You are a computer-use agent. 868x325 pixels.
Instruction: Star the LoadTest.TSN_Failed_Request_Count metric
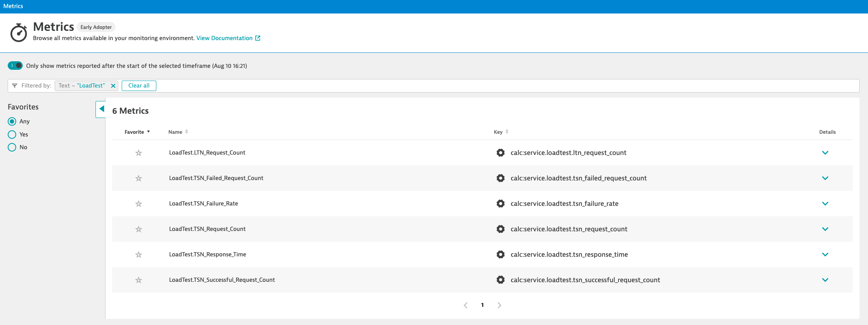(x=139, y=178)
